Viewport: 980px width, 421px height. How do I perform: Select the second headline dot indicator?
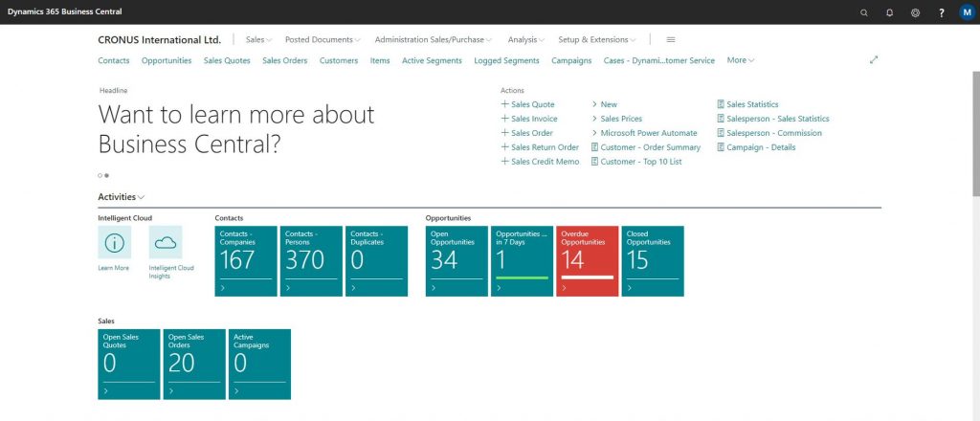coord(107,175)
